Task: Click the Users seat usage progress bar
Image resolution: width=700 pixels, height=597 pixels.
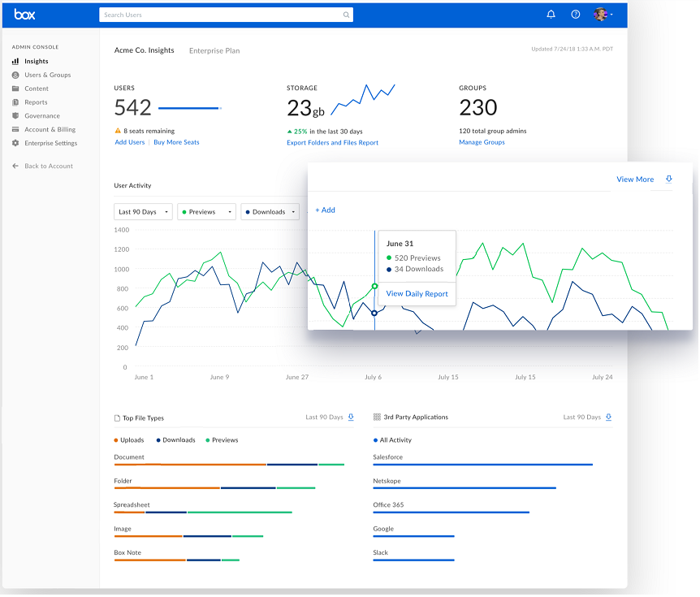Action: 190,108
